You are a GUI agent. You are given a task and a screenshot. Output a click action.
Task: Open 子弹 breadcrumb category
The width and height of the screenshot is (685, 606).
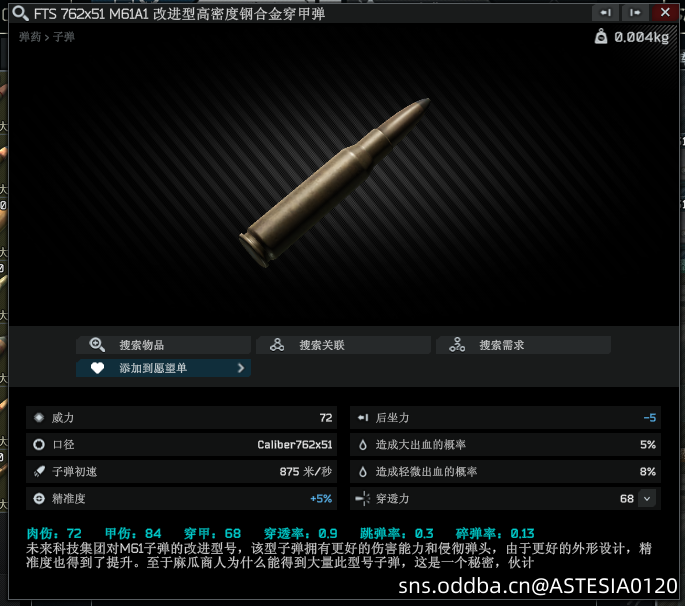point(64,37)
